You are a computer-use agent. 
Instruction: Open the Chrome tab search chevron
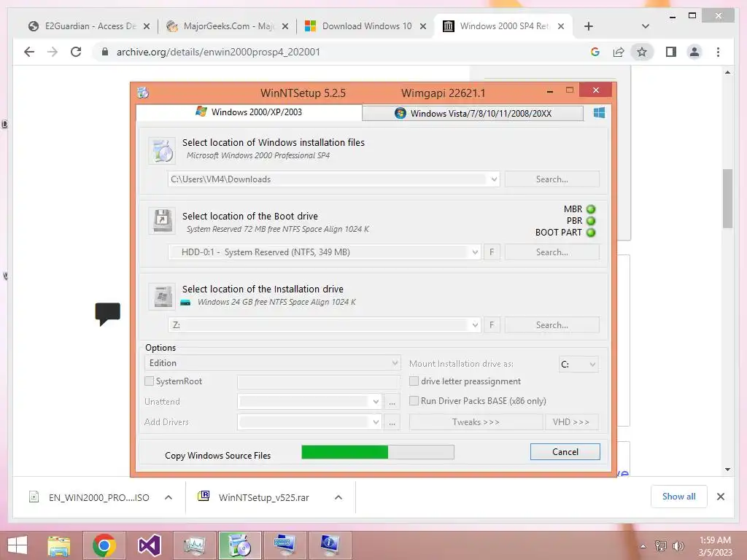pyautogui.click(x=646, y=26)
